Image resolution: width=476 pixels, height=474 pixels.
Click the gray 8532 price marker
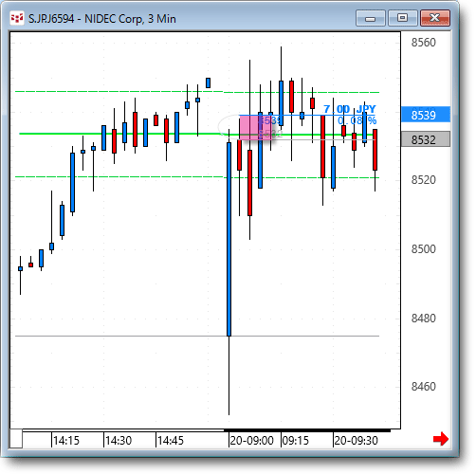point(426,139)
